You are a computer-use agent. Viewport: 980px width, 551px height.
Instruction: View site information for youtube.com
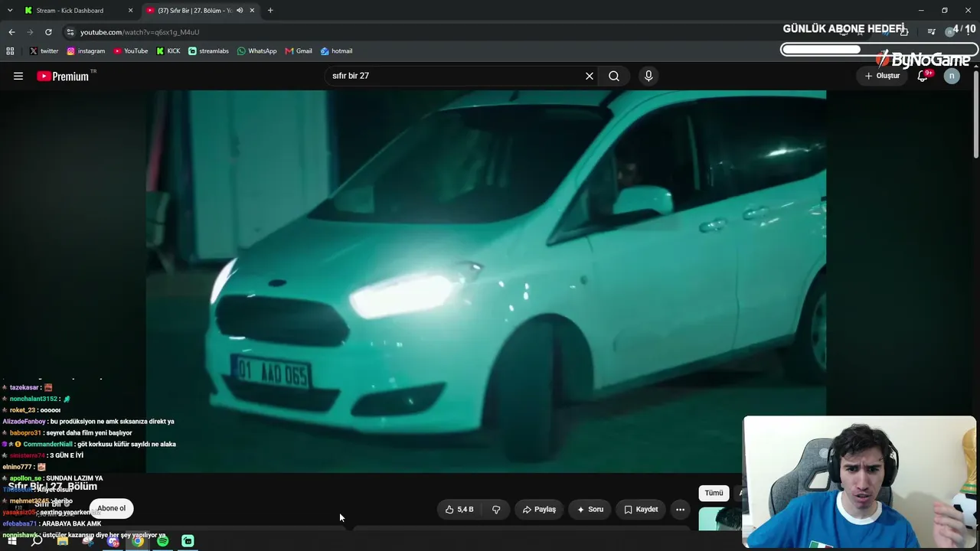(x=70, y=32)
